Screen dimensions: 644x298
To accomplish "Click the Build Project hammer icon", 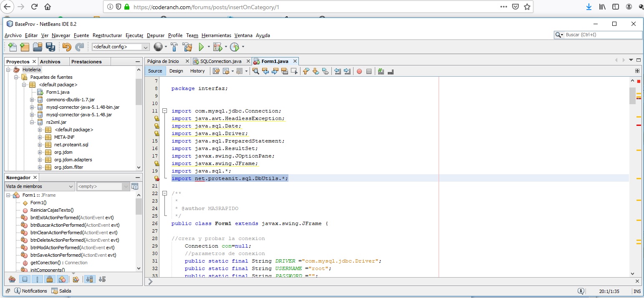I will pos(174,47).
